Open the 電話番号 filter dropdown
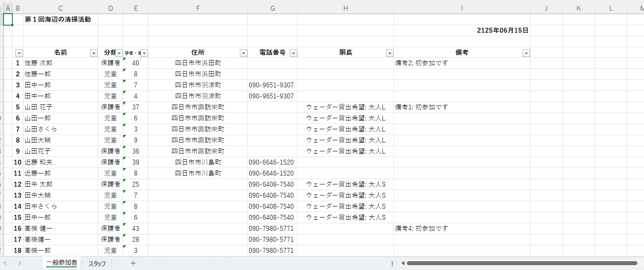The width and height of the screenshot is (644, 270). click(x=293, y=53)
